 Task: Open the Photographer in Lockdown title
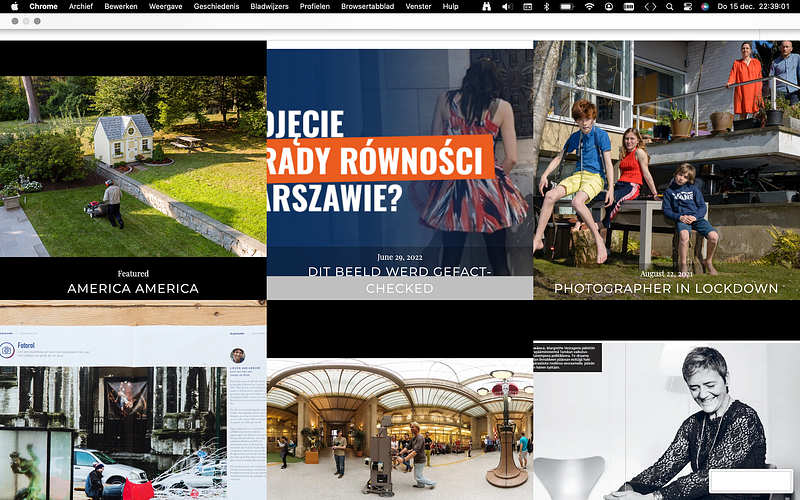click(x=666, y=288)
